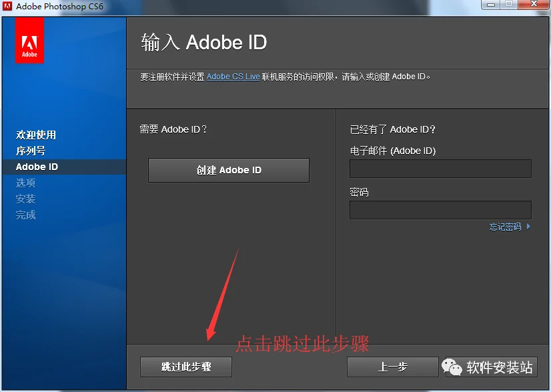Select the 安装 step in sidebar
The image size is (551, 392).
click(x=25, y=199)
